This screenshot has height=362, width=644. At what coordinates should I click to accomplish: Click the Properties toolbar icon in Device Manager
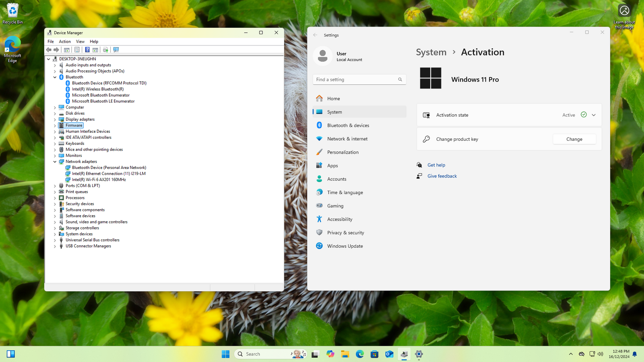[77, 50]
